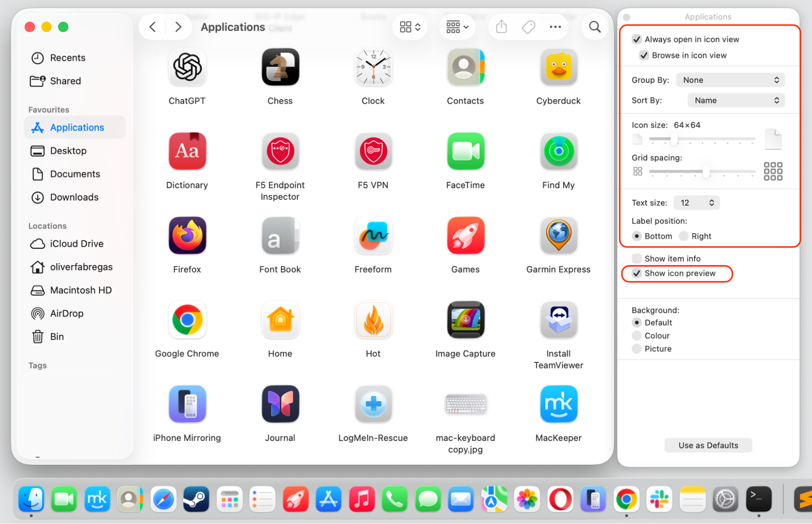812x524 pixels.
Task: Go back with the Finder back arrow
Action: 153,27
